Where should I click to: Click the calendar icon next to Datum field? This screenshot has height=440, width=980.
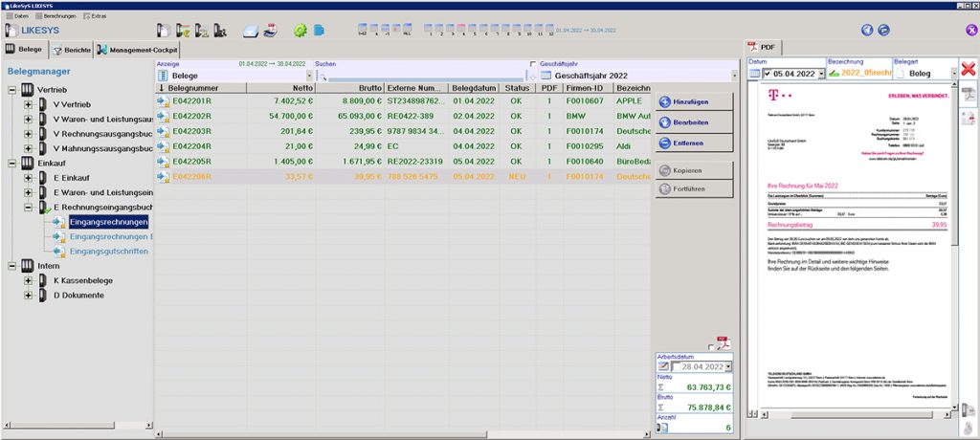[754, 74]
